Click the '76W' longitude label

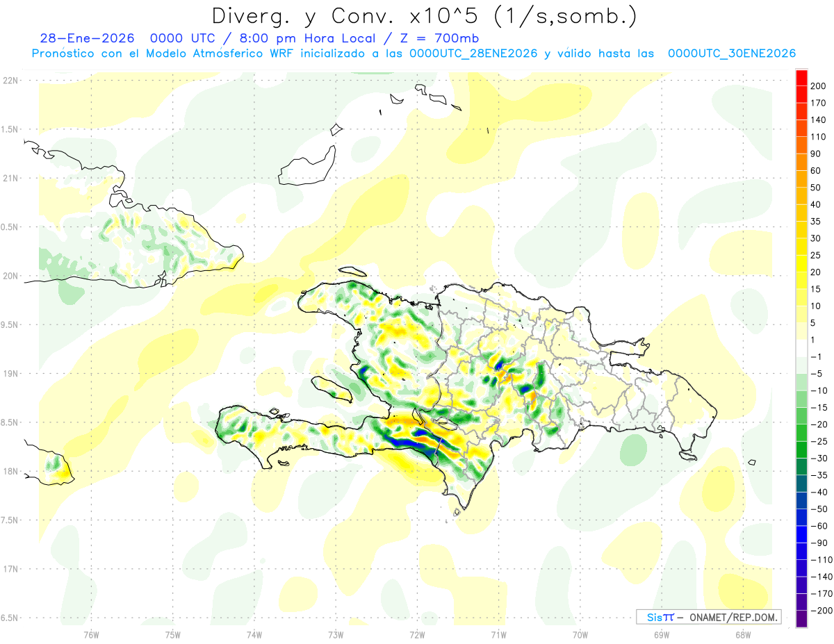tap(91, 634)
